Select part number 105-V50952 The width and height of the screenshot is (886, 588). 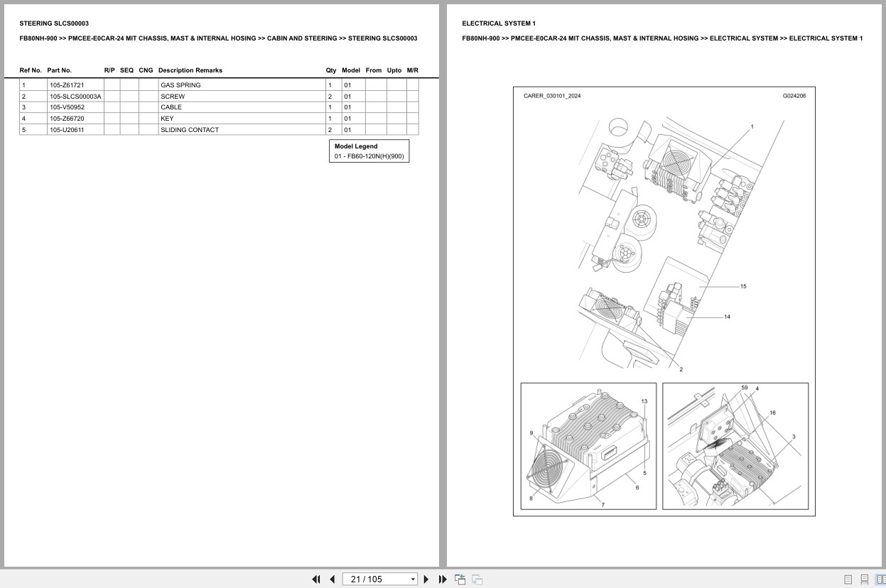[67, 107]
